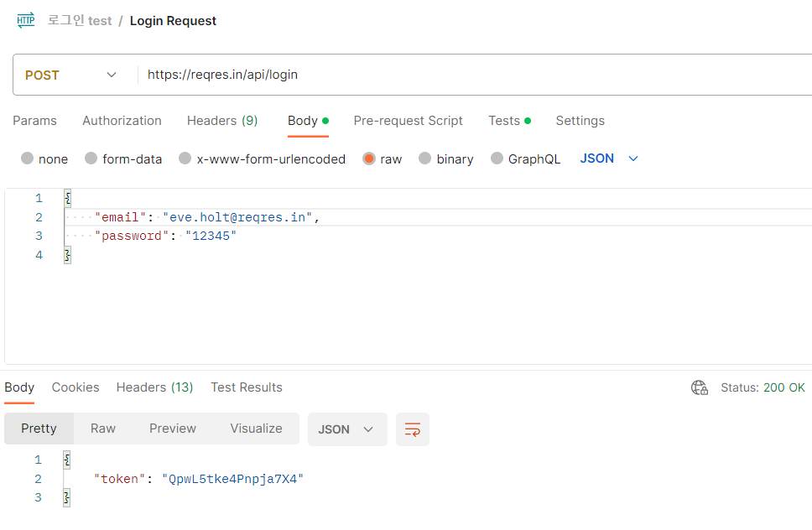The height and width of the screenshot is (530, 812).
Task: Open the response JSON format dropdown
Action: click(x=347, y=429)
